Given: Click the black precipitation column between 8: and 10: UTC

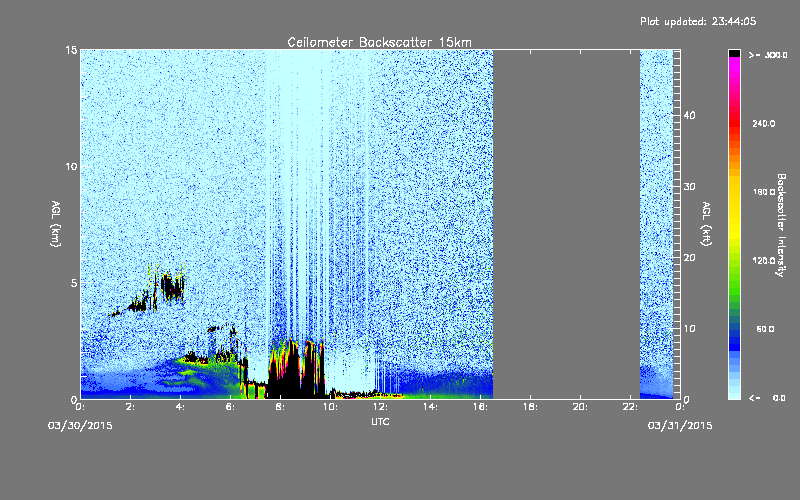Looking at the screenshot, I should [296, 370].
